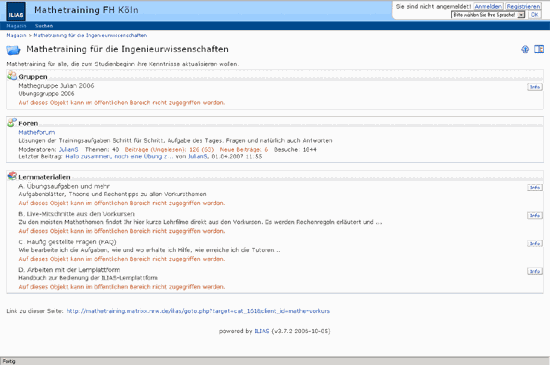The width and height of the screenshot is (550, 365).
Task: Open the latest post 'Hallo zusammen' link
Action: point(119,156)
